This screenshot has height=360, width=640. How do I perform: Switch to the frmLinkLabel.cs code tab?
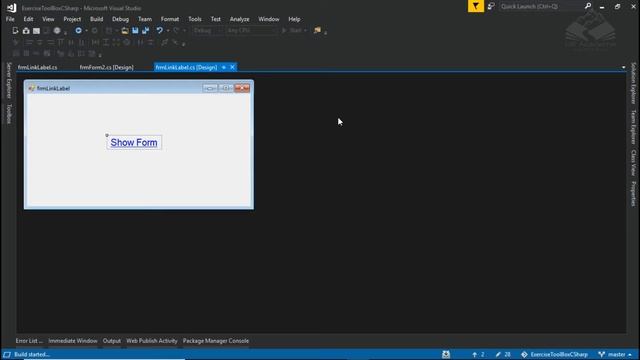(x=38, y=67)
